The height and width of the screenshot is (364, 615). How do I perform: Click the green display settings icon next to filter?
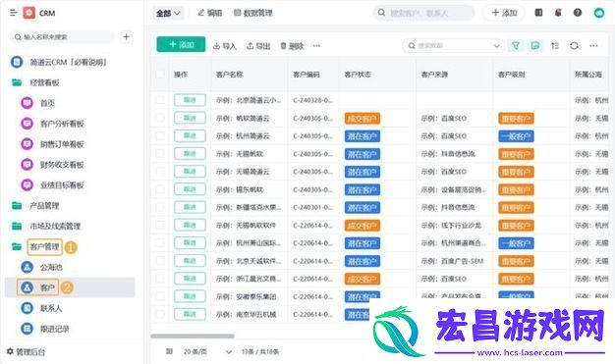pyautogui.click(x=535, y=46)
